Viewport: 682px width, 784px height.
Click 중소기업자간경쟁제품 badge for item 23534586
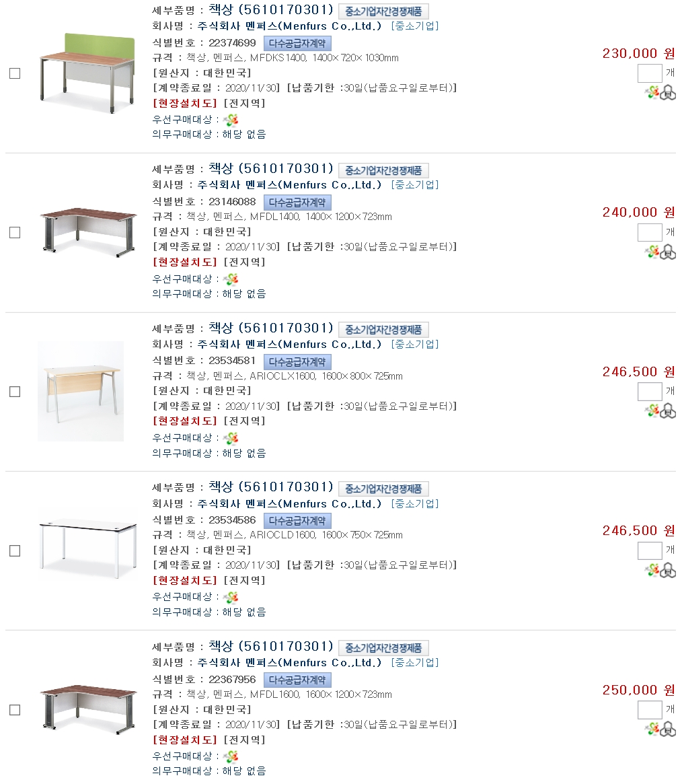[x=383, y=489]
